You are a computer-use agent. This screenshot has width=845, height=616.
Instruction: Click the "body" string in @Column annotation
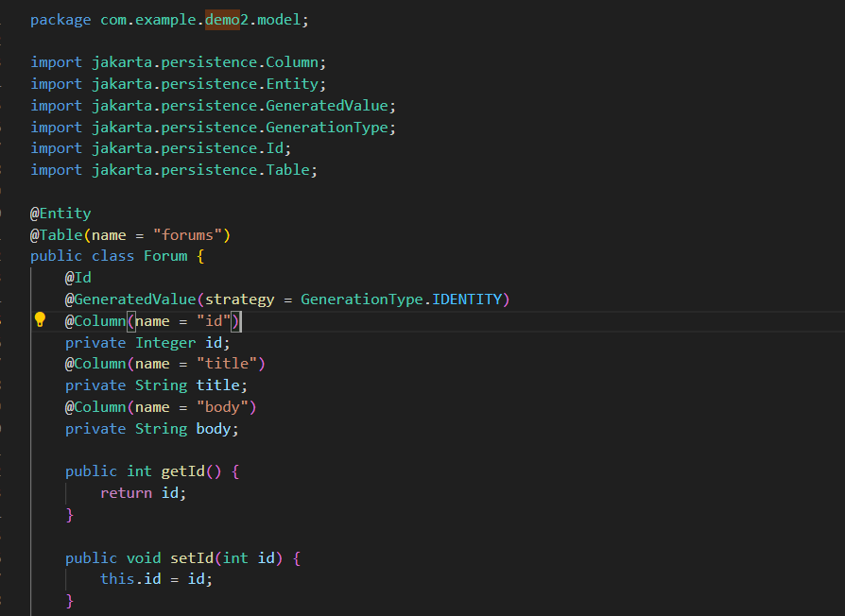click(x=222, y=407)
